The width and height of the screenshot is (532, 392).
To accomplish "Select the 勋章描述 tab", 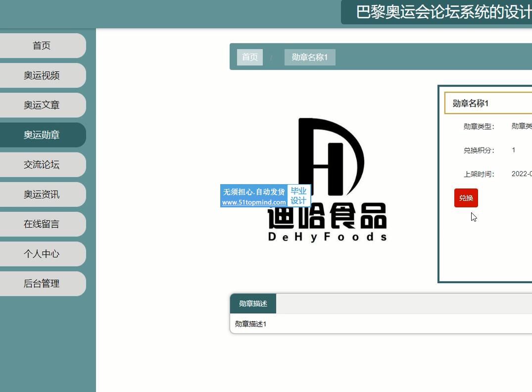I will point(253,303).
